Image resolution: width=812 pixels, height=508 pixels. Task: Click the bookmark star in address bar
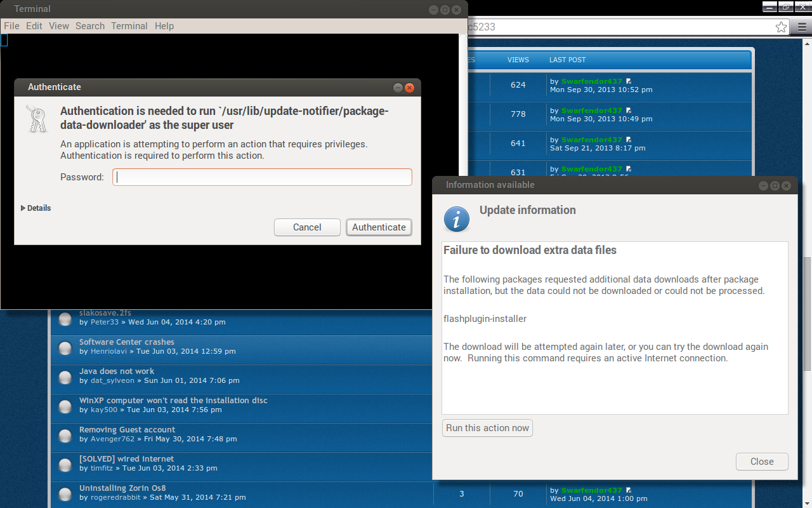(x=781, y=27)
